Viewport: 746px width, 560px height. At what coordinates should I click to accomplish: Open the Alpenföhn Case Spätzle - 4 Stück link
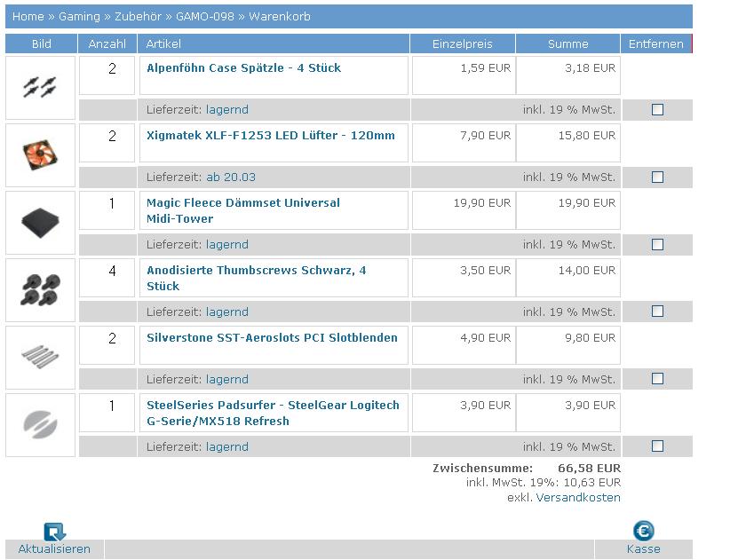[243, 68]
